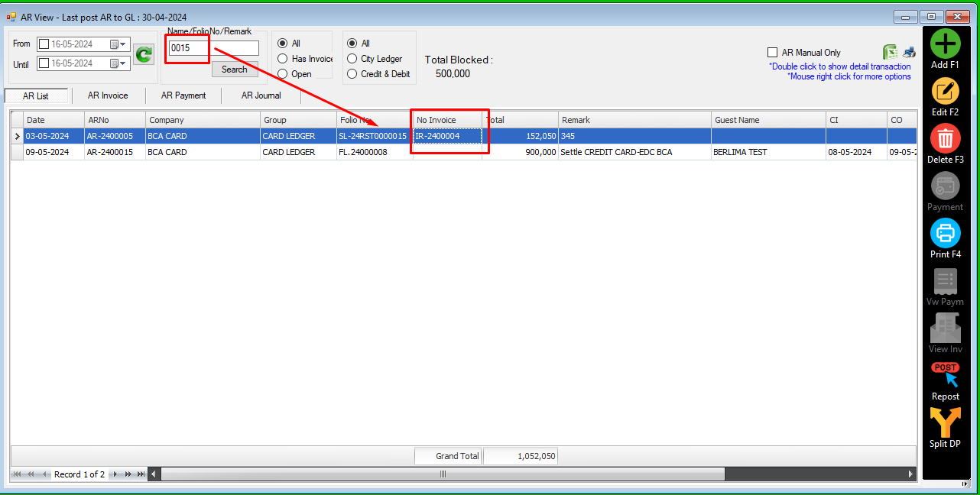This screenshot has width=980, height=495.
Task: Click horizontal scrollbar left arrow
Action: 154,474
